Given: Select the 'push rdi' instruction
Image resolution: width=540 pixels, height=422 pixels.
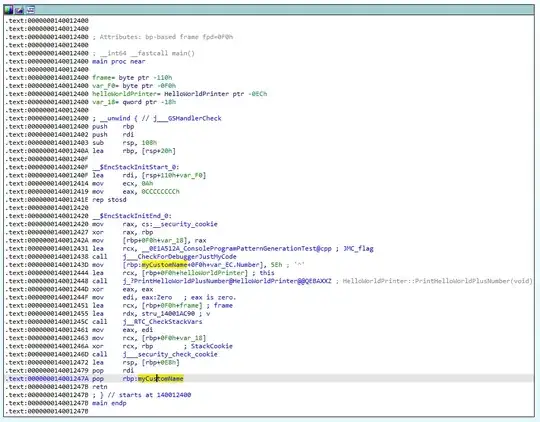Looking at the screenshot, I should 113,134.
